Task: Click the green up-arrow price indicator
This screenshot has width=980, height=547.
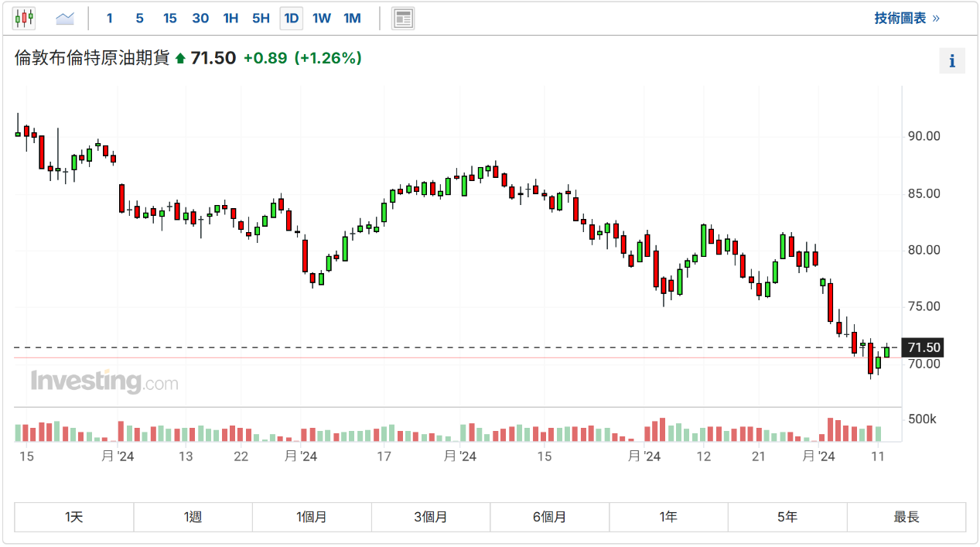Action: pyautogui.click(x=180, y=58)
